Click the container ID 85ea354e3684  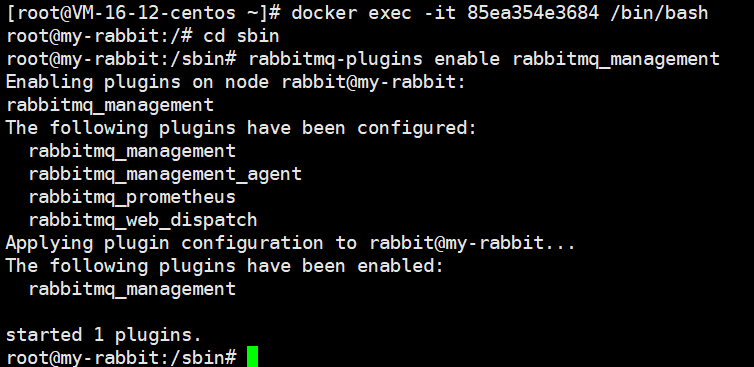533,13
